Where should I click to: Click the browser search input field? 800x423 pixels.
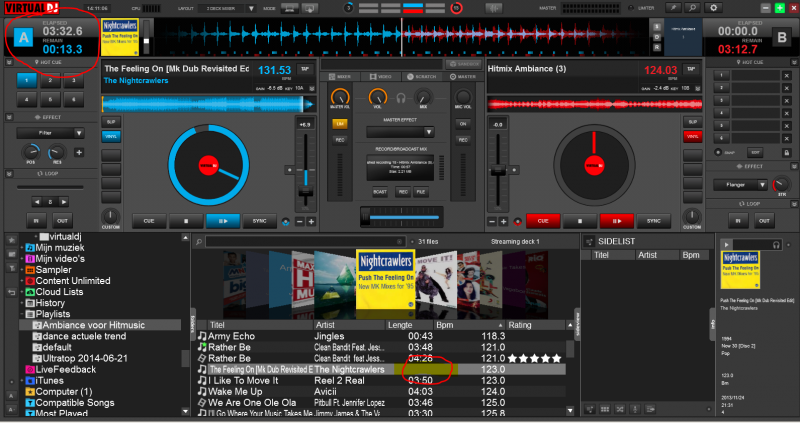[304, 242]
